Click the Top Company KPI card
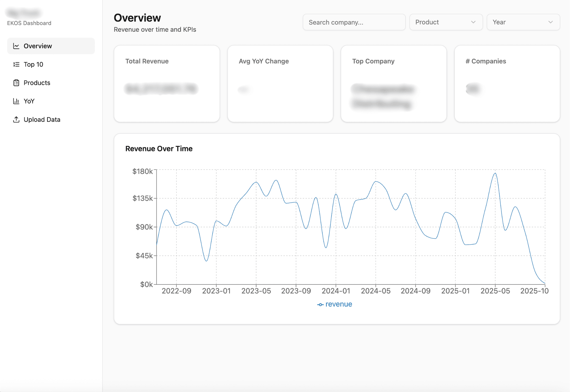This screenshot has height=392, width=570. click(x=393, y=83)
